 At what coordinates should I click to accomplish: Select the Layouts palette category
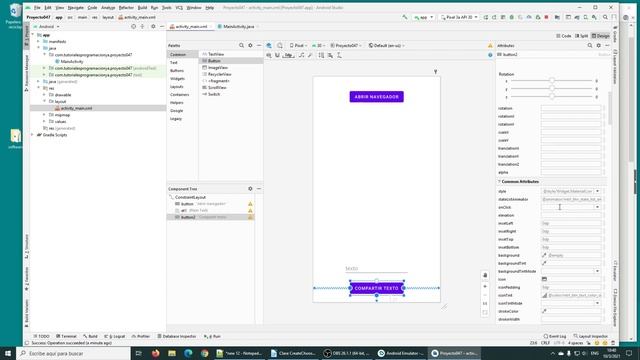[177, 87]
